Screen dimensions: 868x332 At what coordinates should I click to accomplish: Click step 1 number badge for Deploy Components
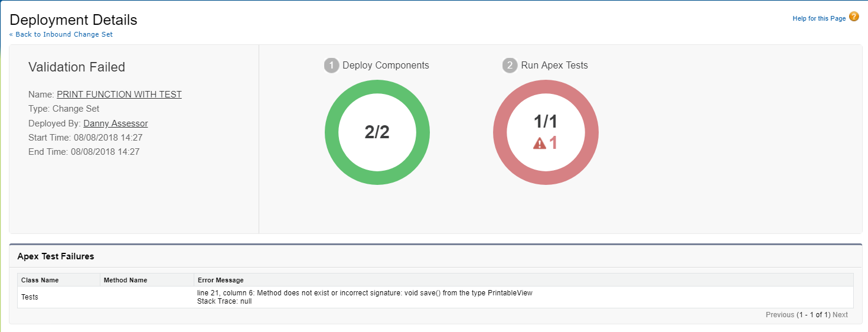332,66
